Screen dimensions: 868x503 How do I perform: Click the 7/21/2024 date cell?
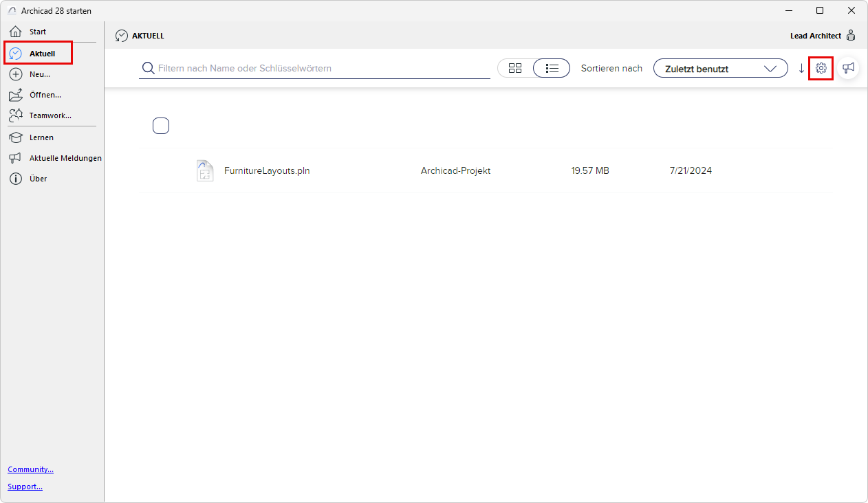click(x=691, y=171)
